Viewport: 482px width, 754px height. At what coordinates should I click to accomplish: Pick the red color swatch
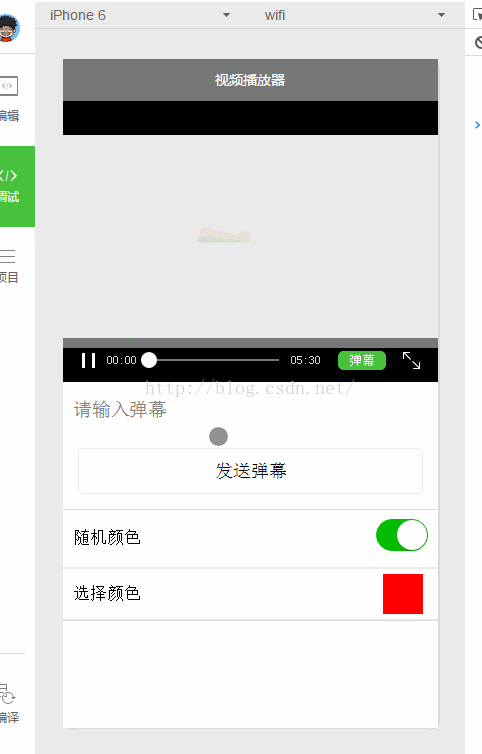coord(403,594)
